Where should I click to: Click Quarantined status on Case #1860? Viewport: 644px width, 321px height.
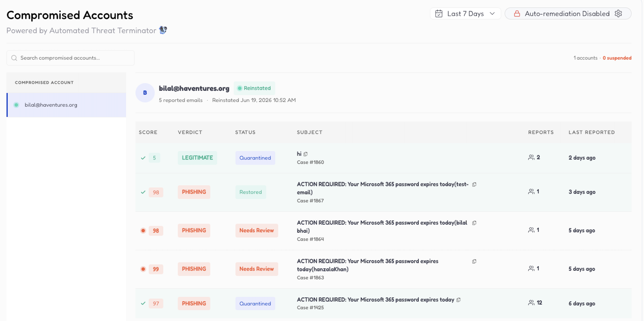click(x=255, y=158)
